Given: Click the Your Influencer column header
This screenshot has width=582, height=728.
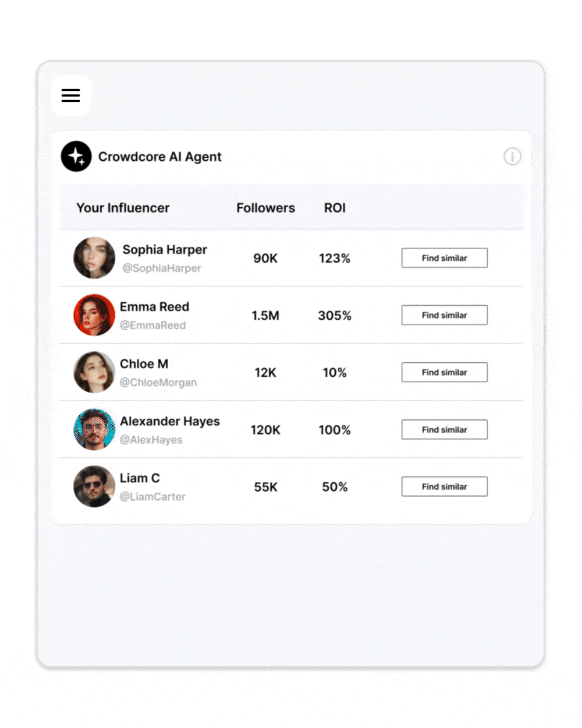Looking at the screenshot, I should point(123,208).
